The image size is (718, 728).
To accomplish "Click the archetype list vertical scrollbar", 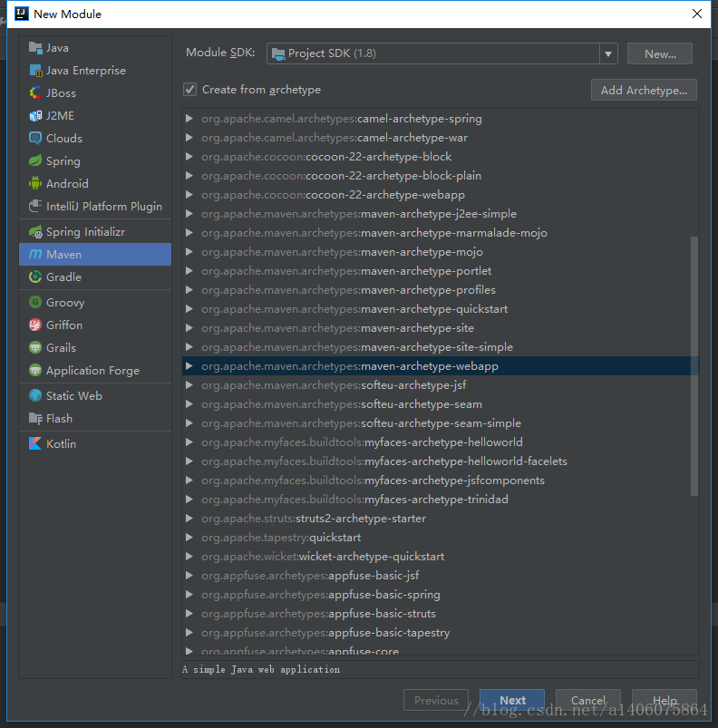I will point(694,366).
